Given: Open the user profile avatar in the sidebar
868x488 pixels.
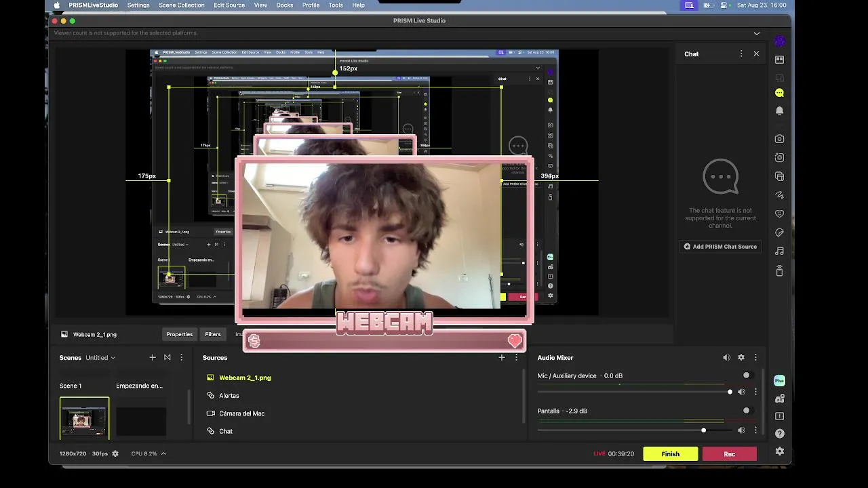Looking at the screenshot, I should click(779, 42).
